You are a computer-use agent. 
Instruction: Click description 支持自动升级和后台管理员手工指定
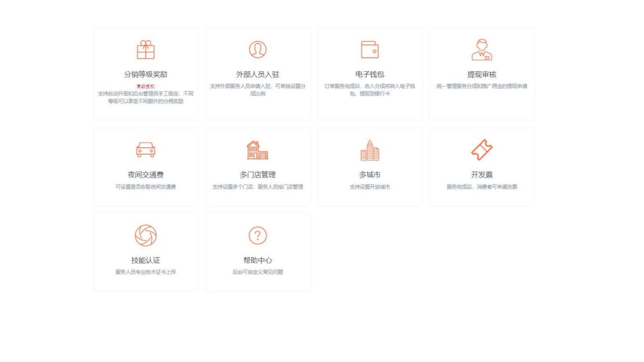click(145, 97)
